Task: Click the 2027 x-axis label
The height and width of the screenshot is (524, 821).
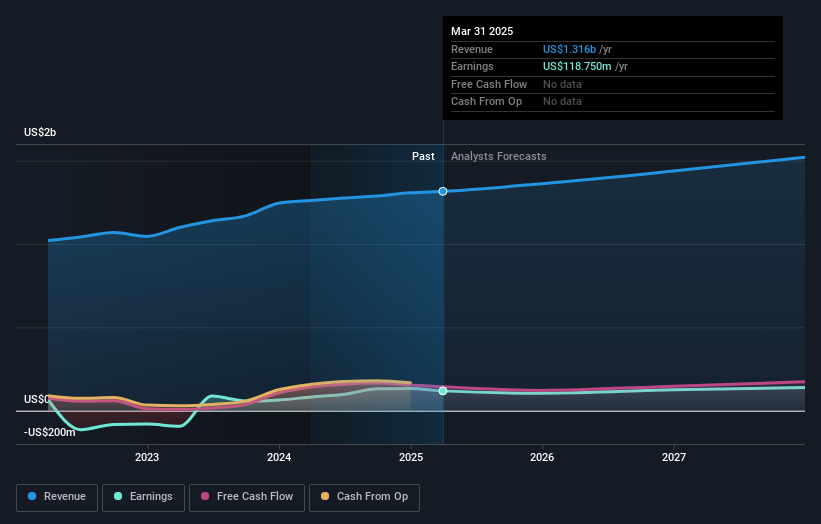Action: 674,457
